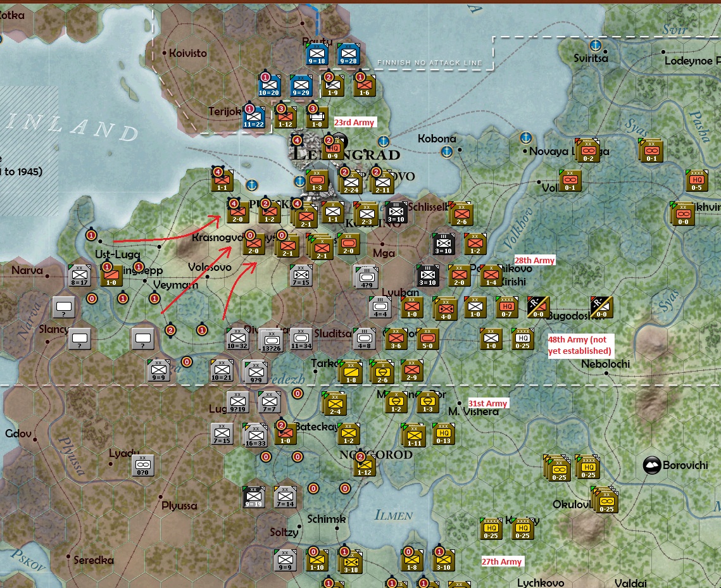Select the German 0?0 unit near Lyady

point(142,465)
